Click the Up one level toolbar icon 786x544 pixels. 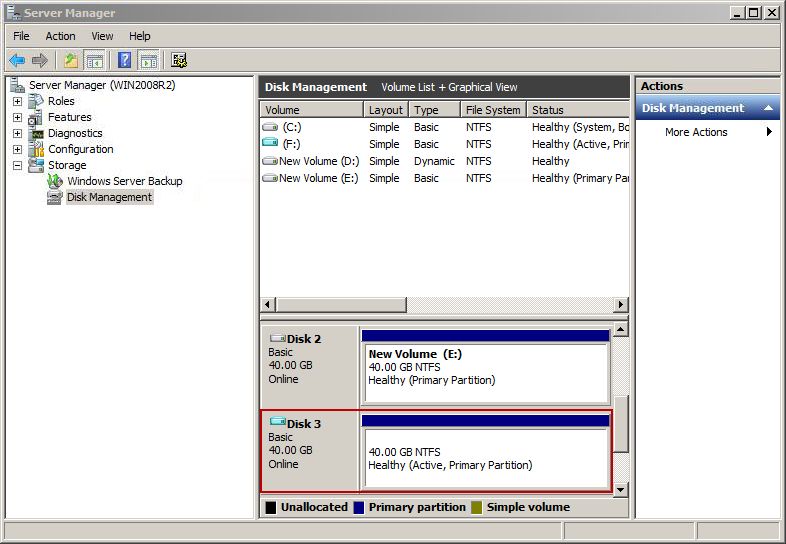pos(71,61)
